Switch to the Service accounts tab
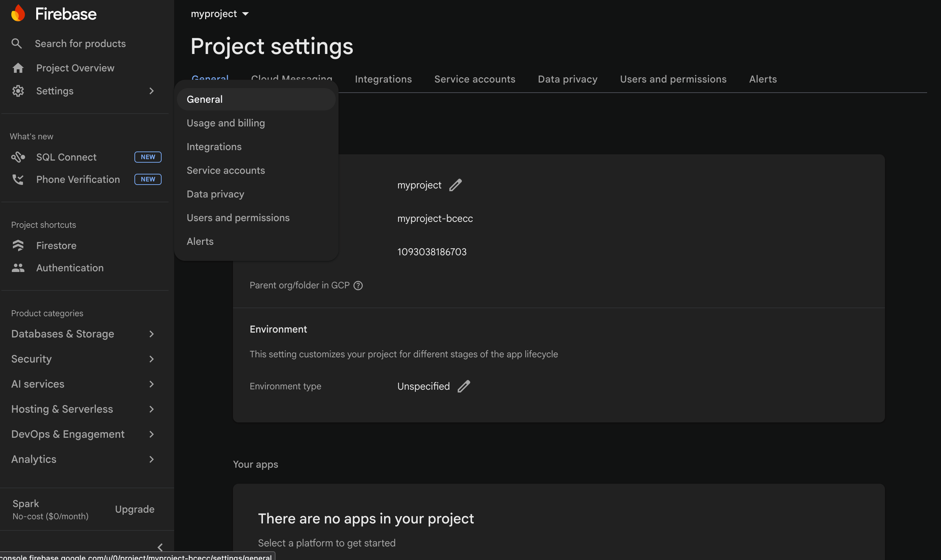The width and height of the screenshot is (941, 560). pos(475,79)
